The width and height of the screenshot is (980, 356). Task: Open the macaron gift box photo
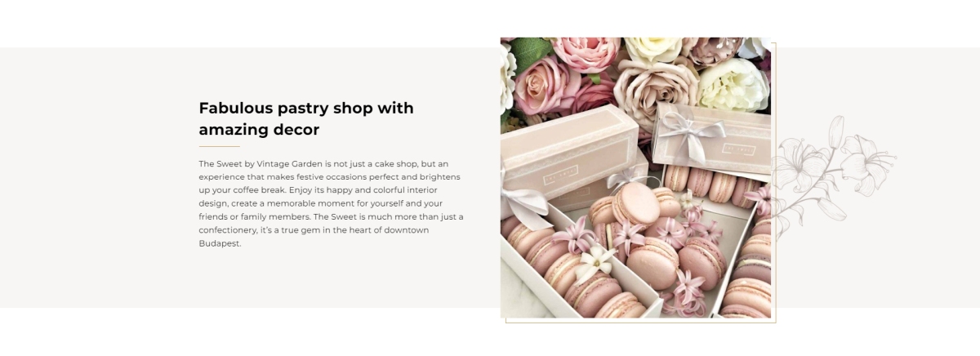pyautogui.click(x=635, y=177)
